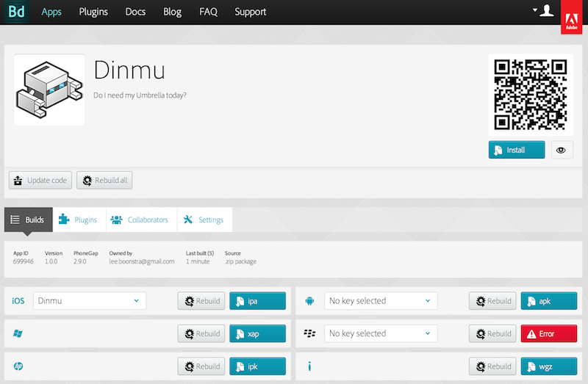Open the user account menu icon
588x384 pixels.
(543, 11)
